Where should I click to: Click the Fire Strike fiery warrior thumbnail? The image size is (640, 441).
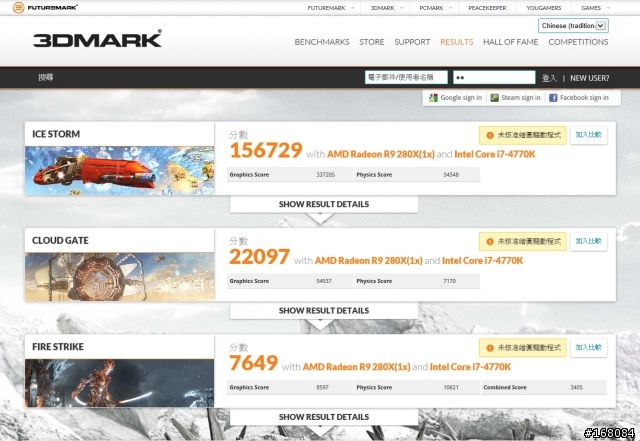tap(120, 383)
